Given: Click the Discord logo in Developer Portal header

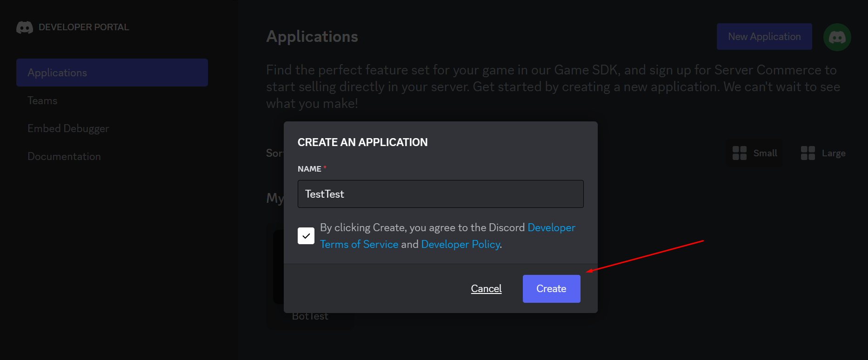Looking at the screenshot, I should 25,27.
